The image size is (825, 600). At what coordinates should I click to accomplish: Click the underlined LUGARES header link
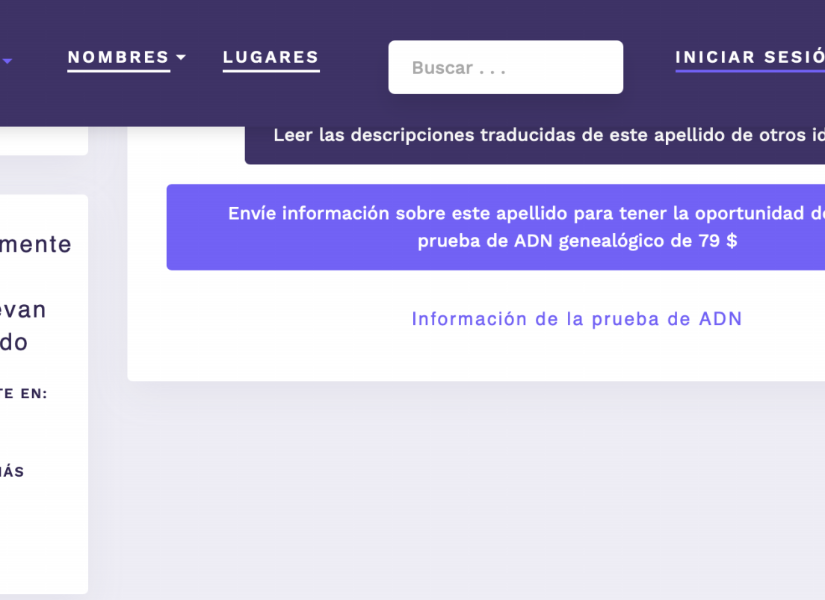270,58
